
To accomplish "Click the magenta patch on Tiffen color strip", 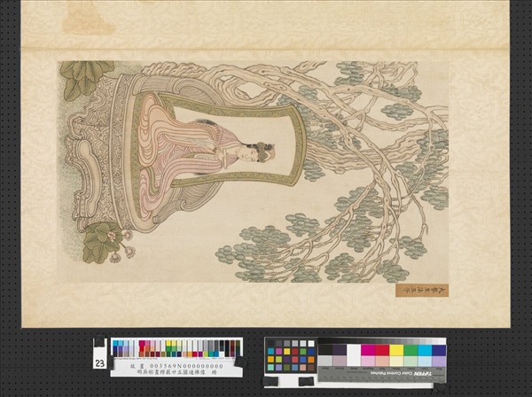I will click(368, 350).
